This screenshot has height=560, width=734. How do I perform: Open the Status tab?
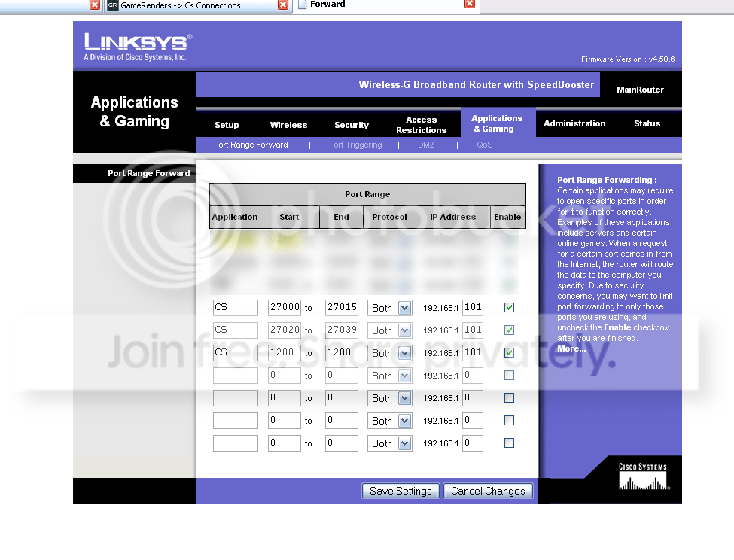(x=647, y=123)
